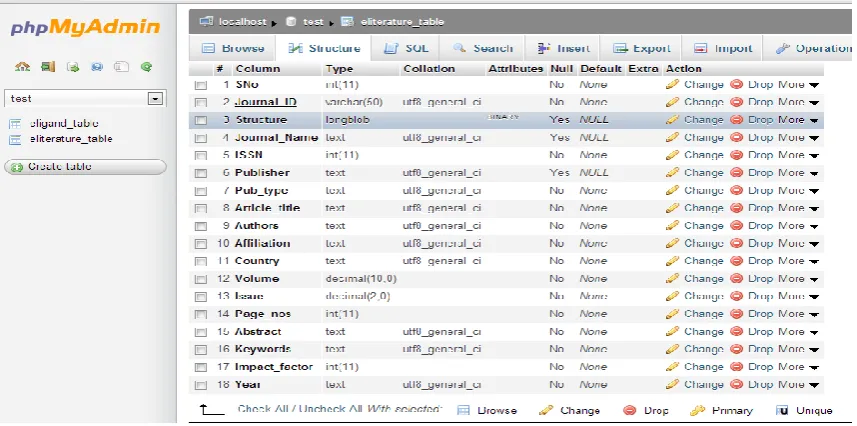Viewport: 857px width, 426px height.
Task: Expand More menu for Journal_Name row
Action: pyautogui.click(x=798, y=137)
